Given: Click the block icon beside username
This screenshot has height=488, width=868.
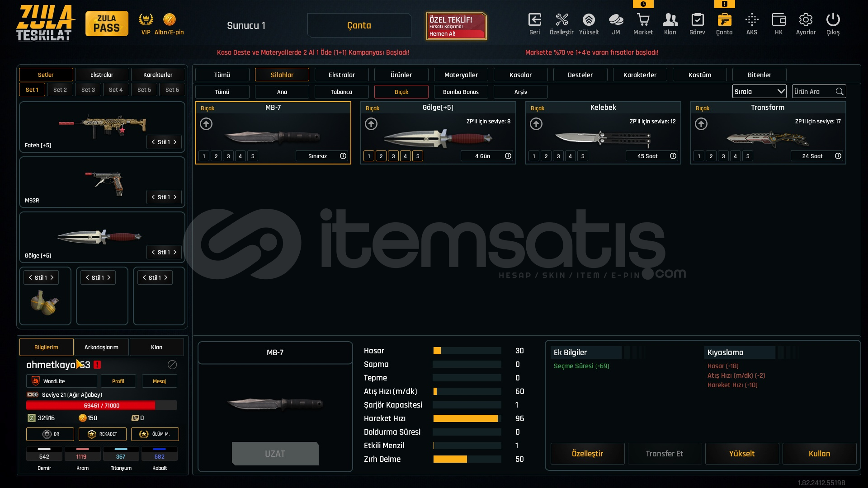Looking at the screenshot, I should [172, 365].
